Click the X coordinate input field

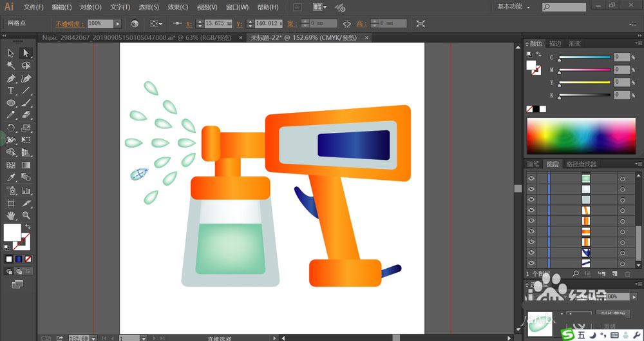[218, 24]
